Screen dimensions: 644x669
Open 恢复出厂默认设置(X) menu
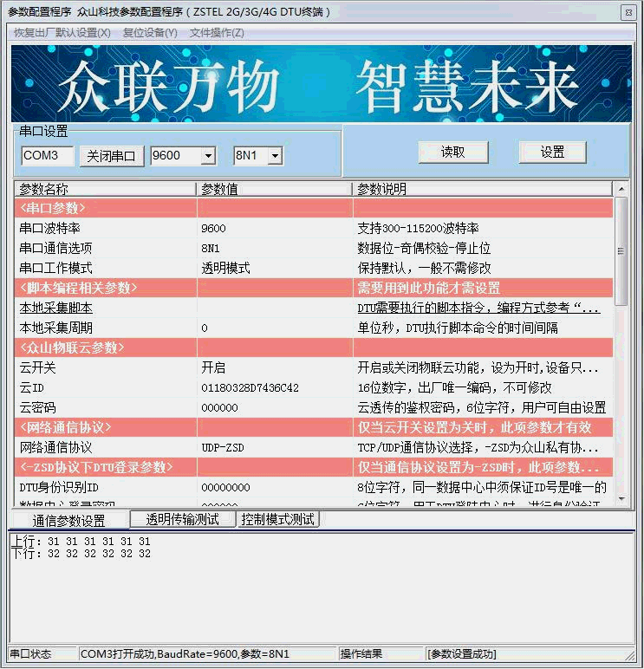coord(62,33)
